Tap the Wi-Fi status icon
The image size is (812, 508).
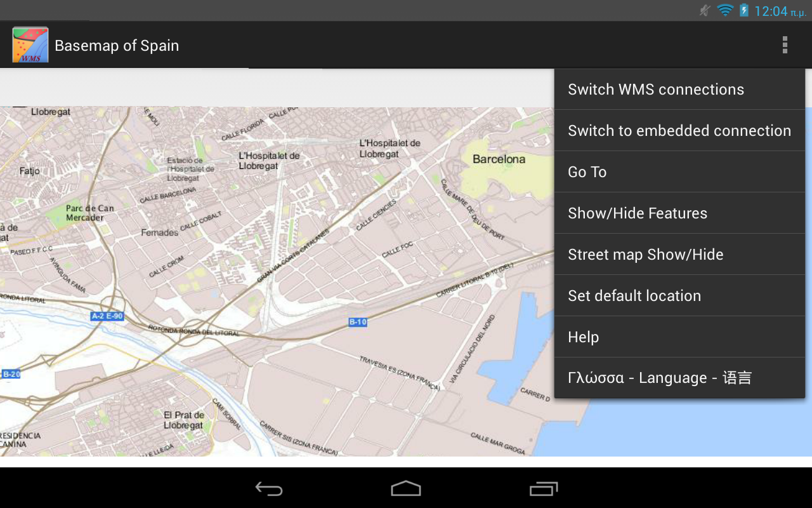point(724,10)
